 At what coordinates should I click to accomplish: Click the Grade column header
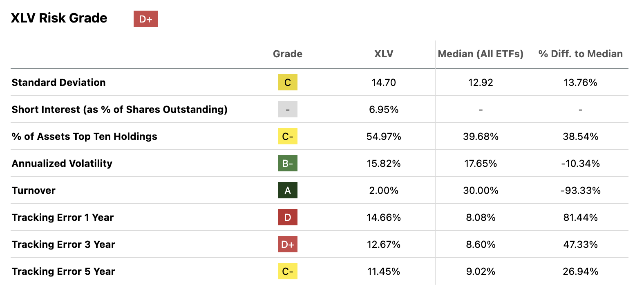tap(288, 54)
